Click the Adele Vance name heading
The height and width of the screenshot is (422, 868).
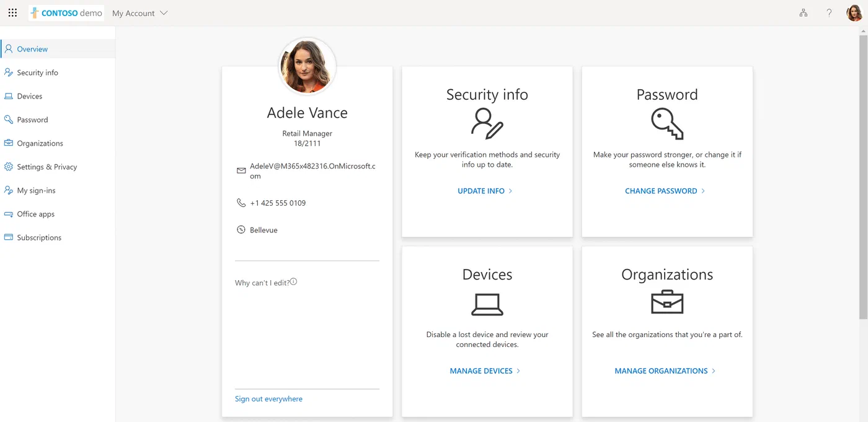coord(308,113)
